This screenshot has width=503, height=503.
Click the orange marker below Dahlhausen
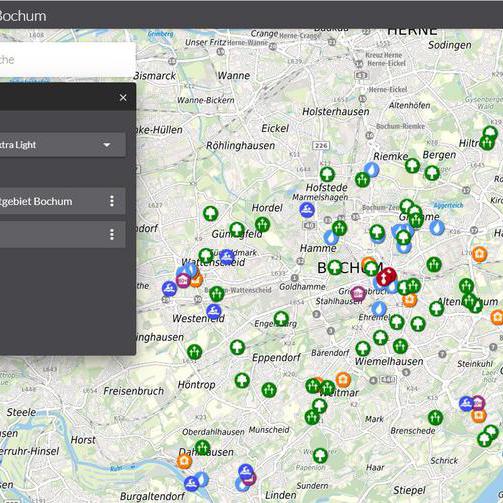click(x=184, y=461)
